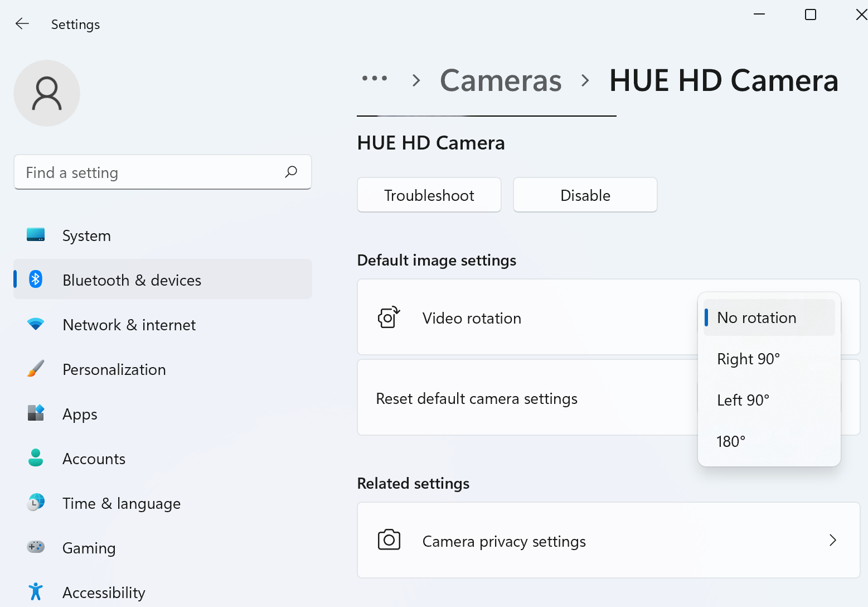Open Gaming settings category
The image size is (868, 607).
pyautogui.click(x=163, y=547)
